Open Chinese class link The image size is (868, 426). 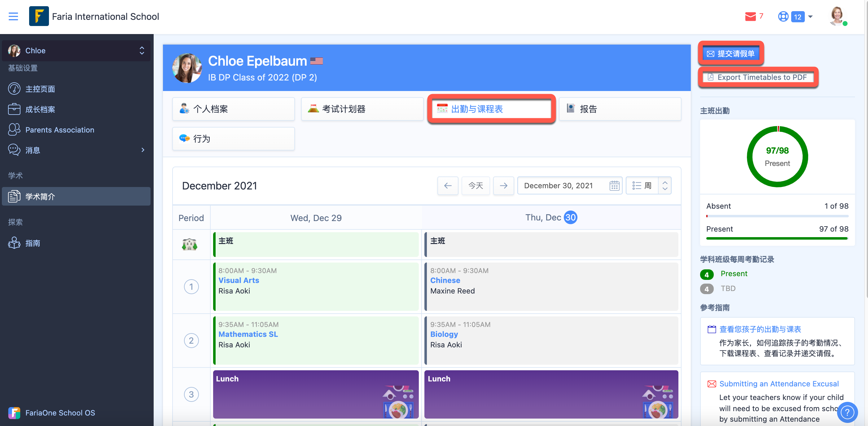click(x=445, y=280)
